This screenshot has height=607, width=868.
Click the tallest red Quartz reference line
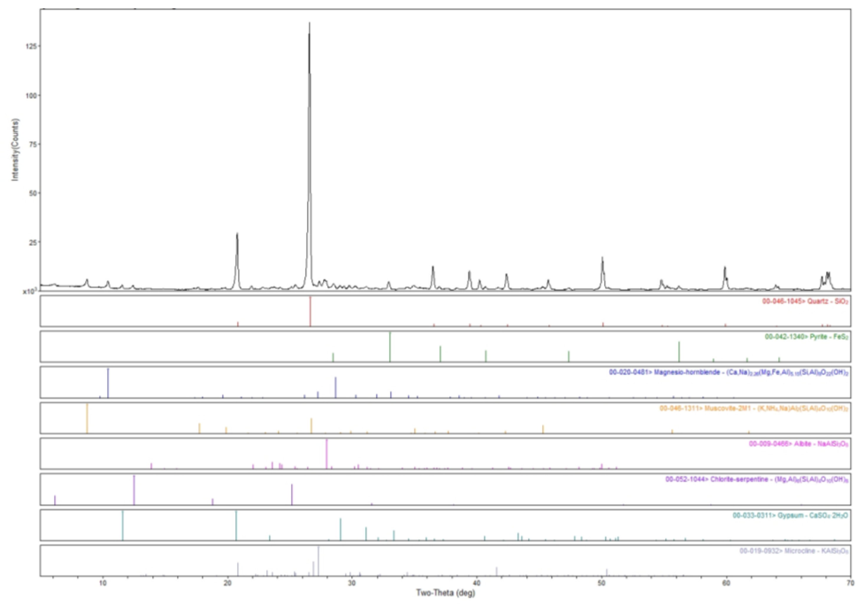310,311
